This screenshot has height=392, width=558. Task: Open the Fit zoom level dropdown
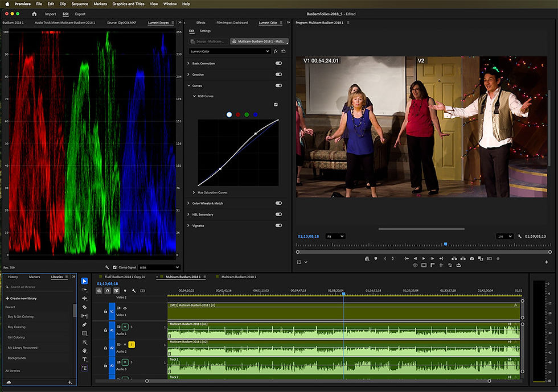tap(335, 236)
